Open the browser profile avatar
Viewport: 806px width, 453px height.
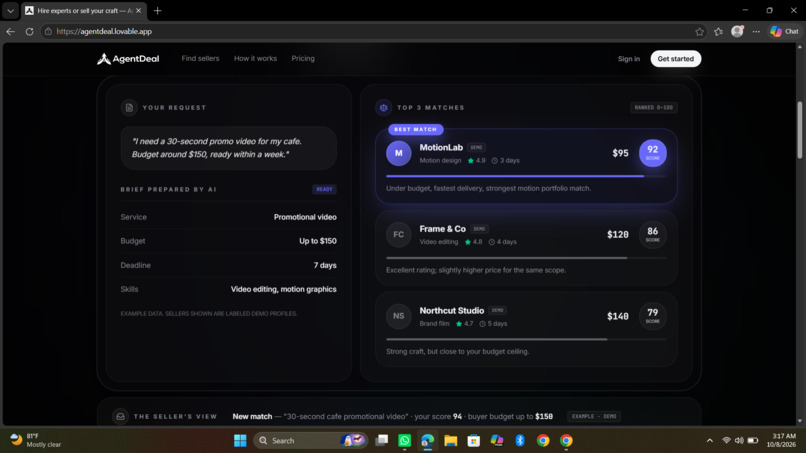737,31
